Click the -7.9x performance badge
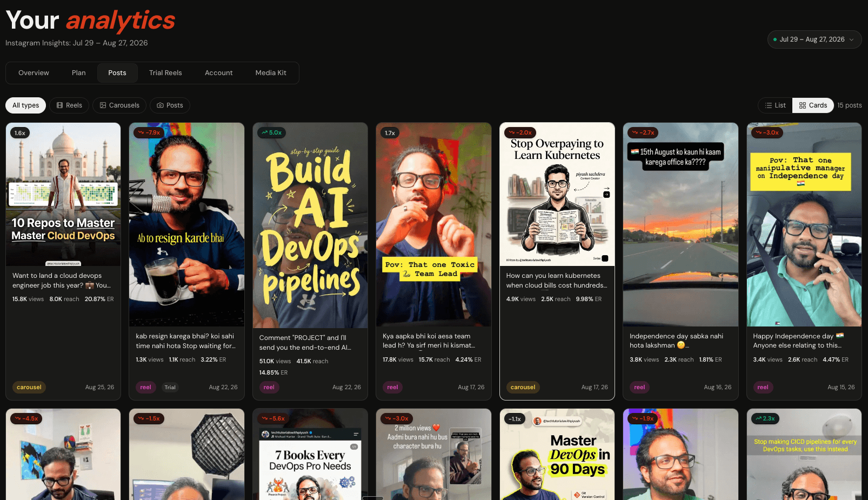The image size is (868, 500). pos(149,132)
